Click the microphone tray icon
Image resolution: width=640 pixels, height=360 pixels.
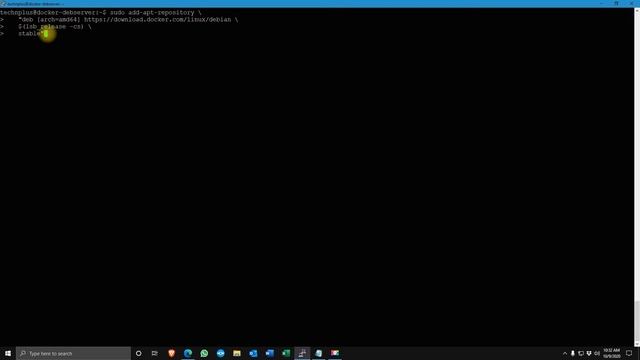(x=573, y=353)
